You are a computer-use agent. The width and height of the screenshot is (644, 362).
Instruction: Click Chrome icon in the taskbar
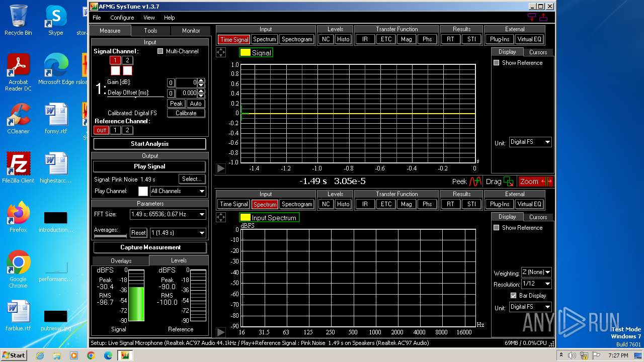(x=91, y=355)
